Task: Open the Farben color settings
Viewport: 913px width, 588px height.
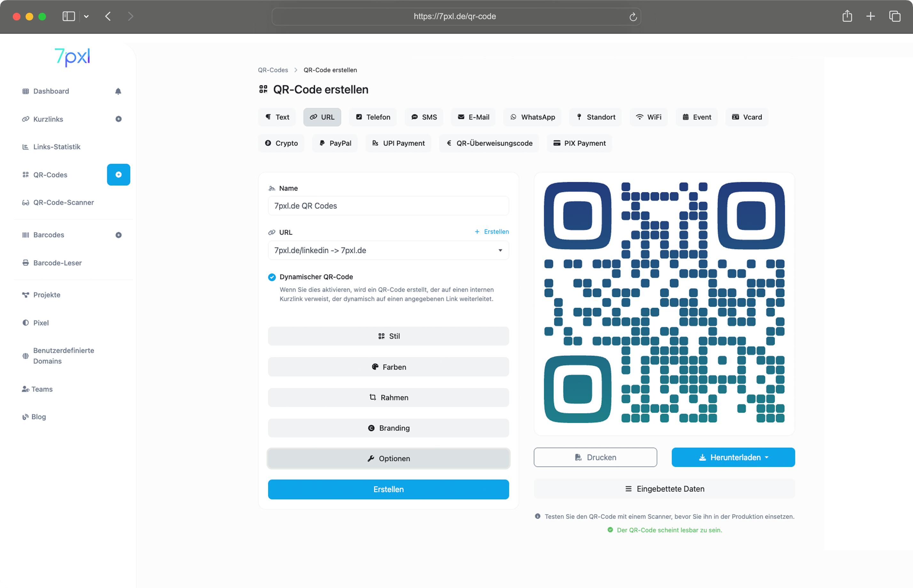Action: click(x=388, y=367)
